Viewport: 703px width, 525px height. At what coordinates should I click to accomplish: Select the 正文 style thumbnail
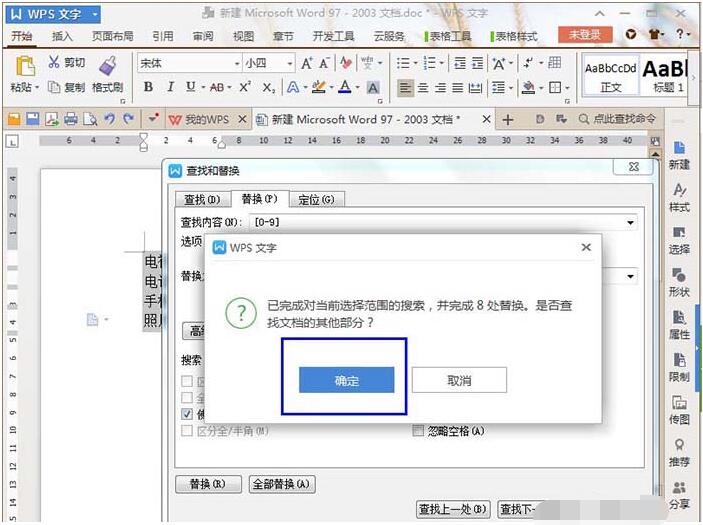(611, 76)
